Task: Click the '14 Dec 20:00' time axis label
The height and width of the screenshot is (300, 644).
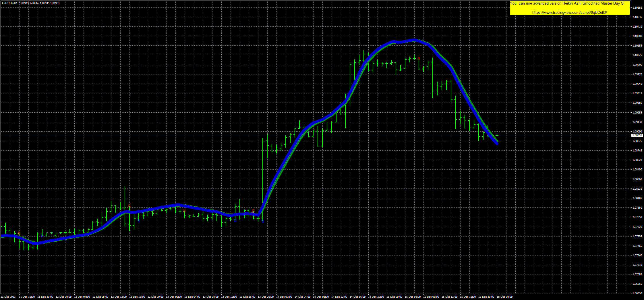Action: coord(376,297)
